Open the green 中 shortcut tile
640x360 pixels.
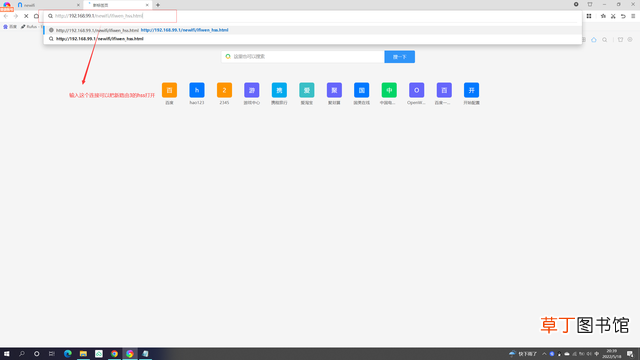tap(389, 90)
